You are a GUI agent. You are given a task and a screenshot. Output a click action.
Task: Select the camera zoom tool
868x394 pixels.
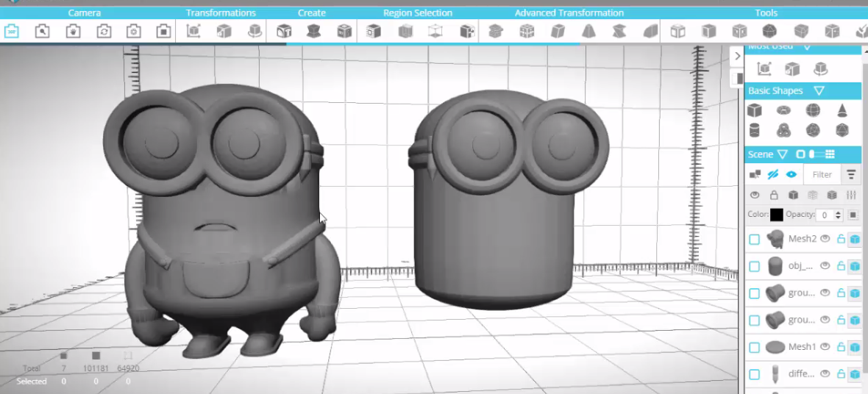(42, 31)
